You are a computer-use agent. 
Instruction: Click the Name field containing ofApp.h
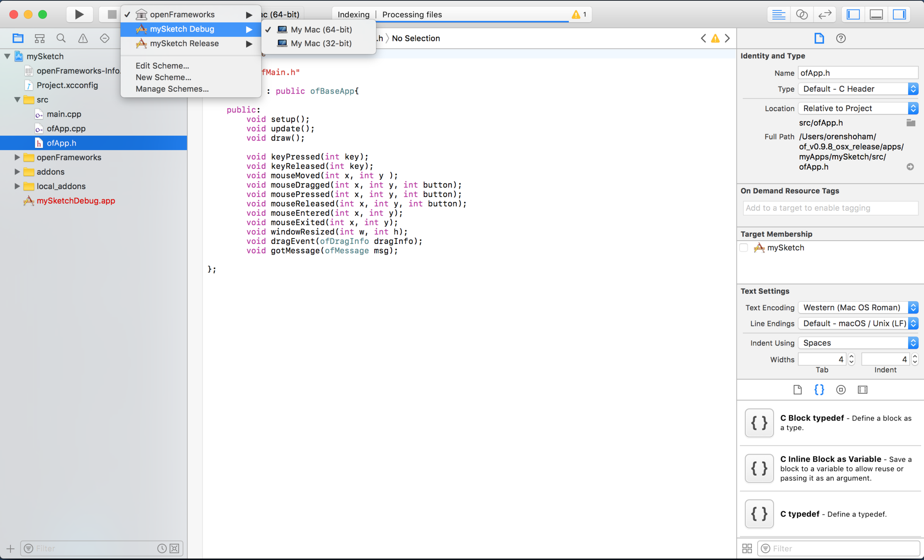point(858,73)
